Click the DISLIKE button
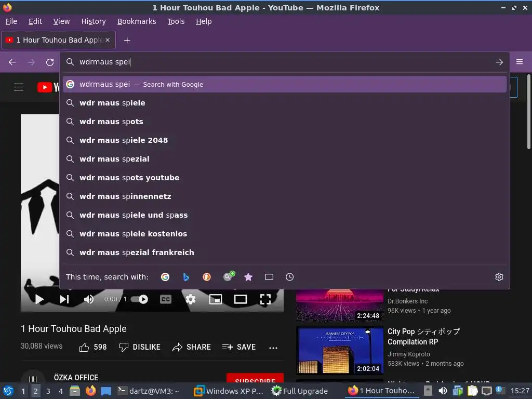532x399 pixels. pos(139,347)
